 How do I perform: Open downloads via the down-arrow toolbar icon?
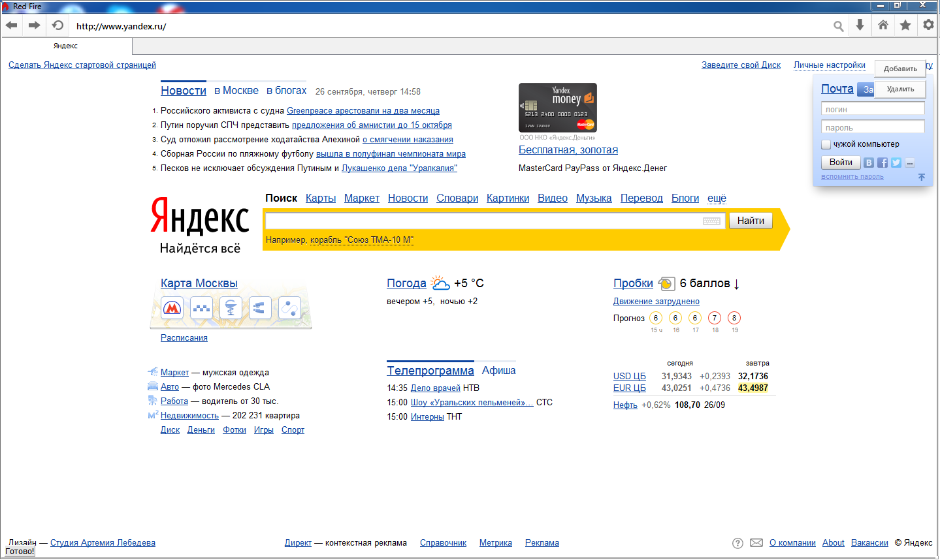(860, 25)
